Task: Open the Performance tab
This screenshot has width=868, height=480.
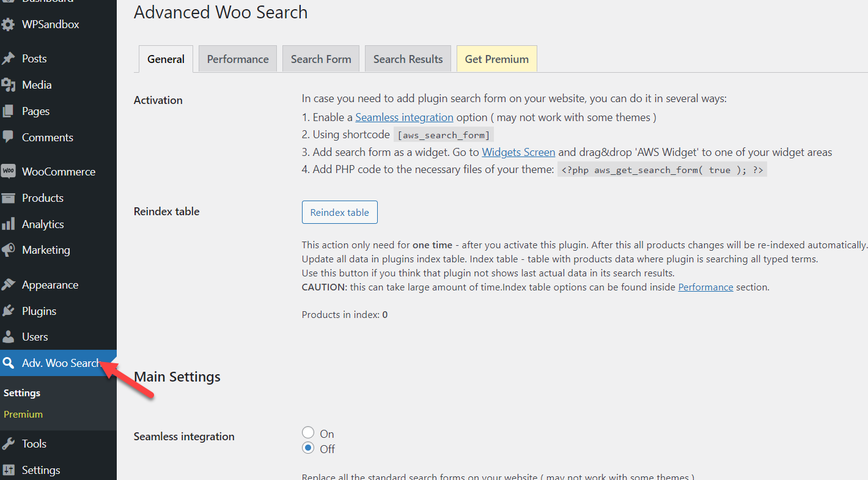Action: click(x=238, y=59)
